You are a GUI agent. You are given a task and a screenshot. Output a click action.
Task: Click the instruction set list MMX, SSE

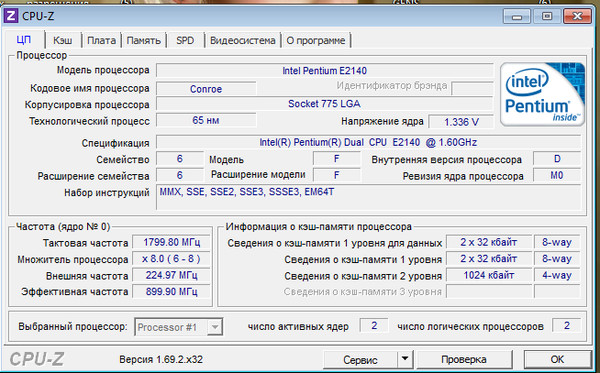368,197
